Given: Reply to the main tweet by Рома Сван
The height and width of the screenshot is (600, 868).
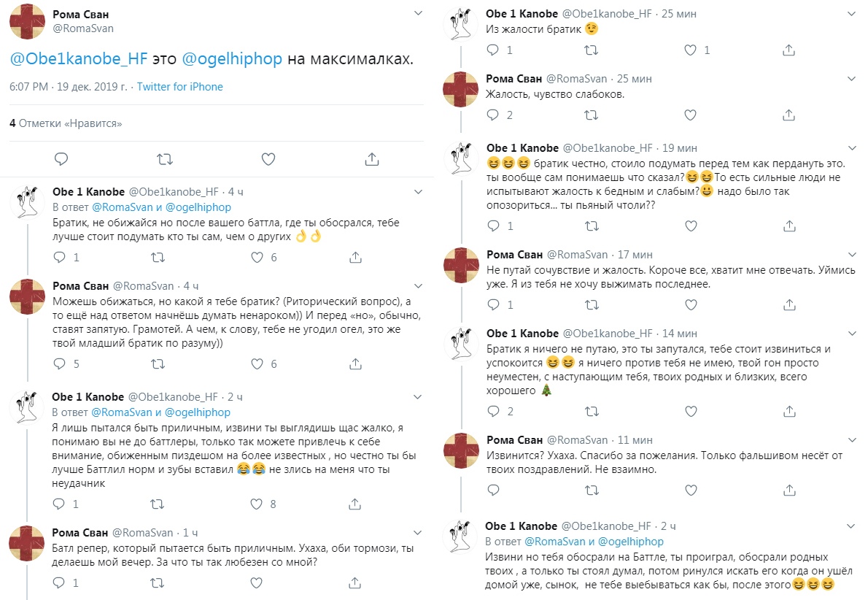Looking at the screenshot, I should click(61, 159).
